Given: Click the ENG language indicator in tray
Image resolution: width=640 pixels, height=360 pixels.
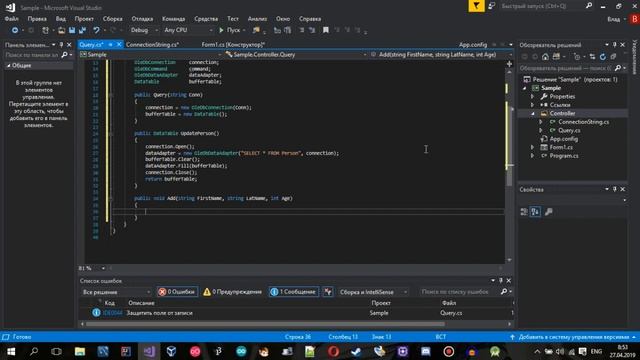Looking at the screenshot, I should point(596,351).
